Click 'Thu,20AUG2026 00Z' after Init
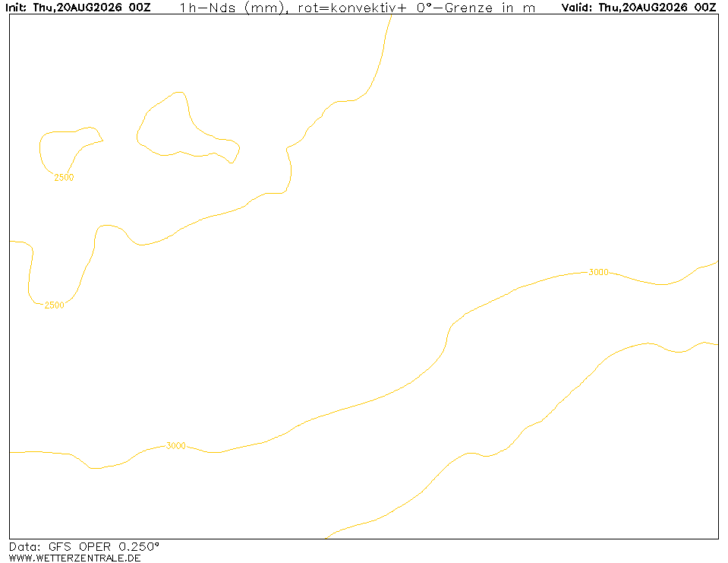The image size is (728, 563). pos(92,8)
